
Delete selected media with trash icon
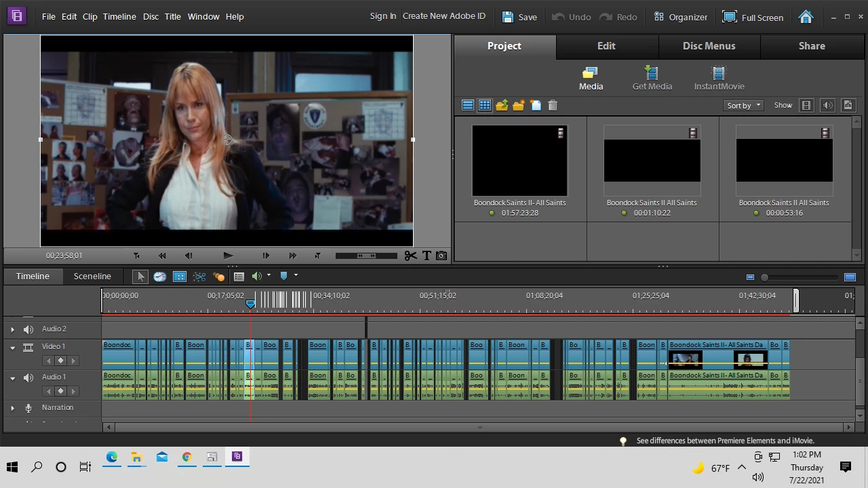tap(553, 105)
